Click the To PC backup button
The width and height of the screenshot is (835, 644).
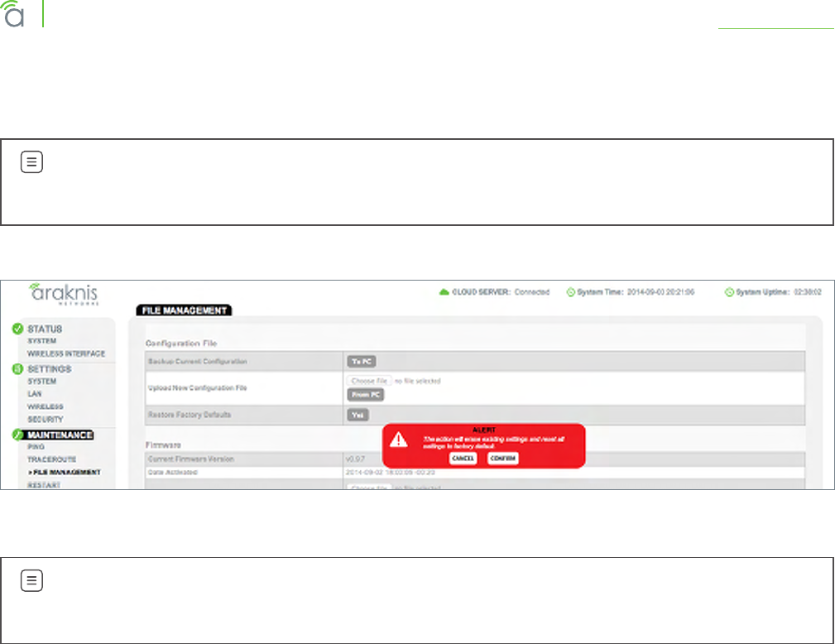click(x=362, y=362)
